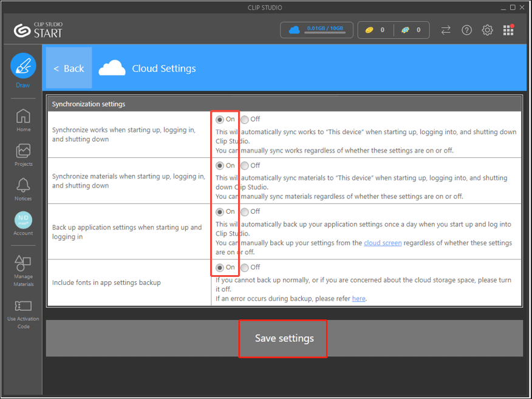Open the settings gear icon
This screenshot has height=399, width=532.
(x=487, y=30)
